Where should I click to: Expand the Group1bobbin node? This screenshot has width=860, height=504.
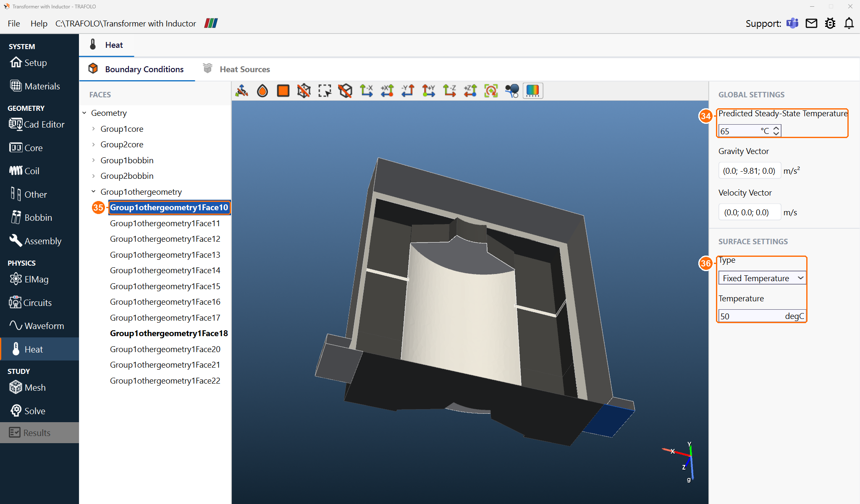pos(94,160)
